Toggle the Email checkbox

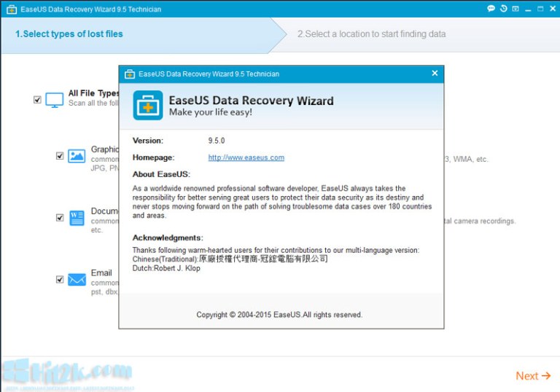tap(60, 280)
